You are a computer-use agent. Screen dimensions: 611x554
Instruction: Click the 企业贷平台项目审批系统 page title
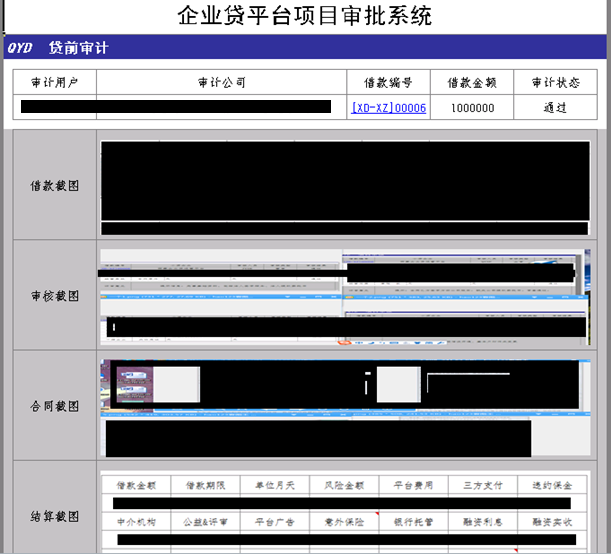[x=305, y=16]
